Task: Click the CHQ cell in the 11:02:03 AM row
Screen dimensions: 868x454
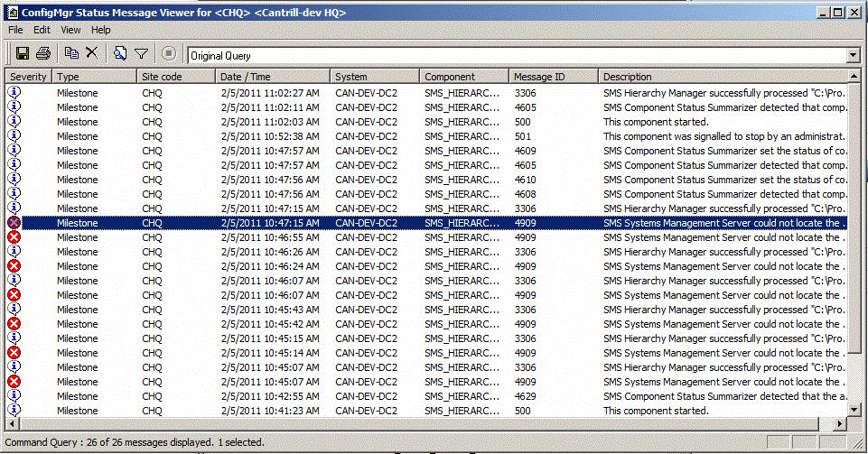Action: pos(152,122)
